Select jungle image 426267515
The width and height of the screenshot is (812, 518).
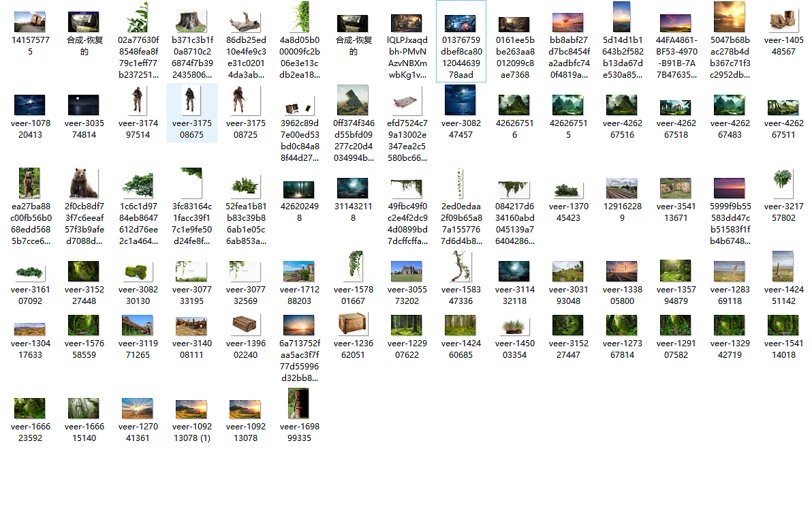coord(568,105)
